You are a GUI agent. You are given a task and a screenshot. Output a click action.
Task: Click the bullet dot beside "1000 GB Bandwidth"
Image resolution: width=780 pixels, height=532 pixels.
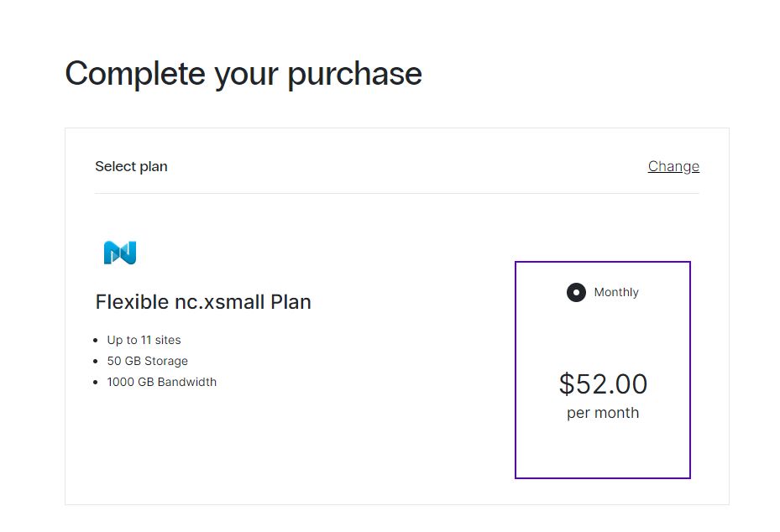coord(97,383)
